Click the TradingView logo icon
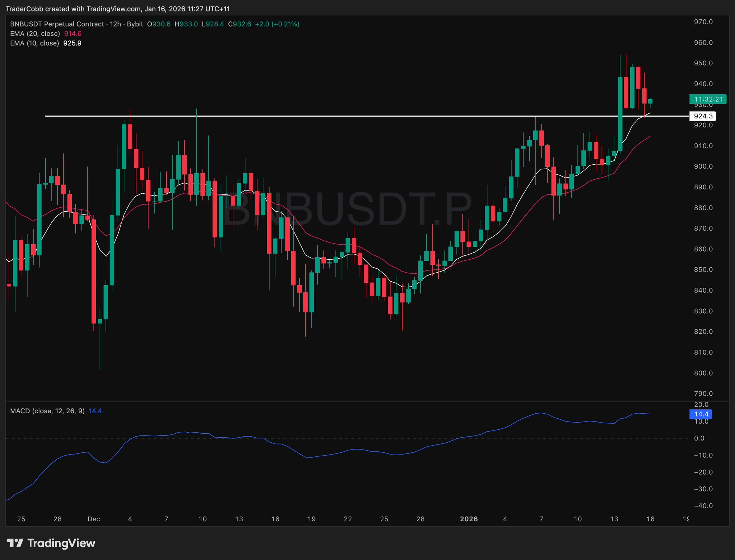 [15, 543]
